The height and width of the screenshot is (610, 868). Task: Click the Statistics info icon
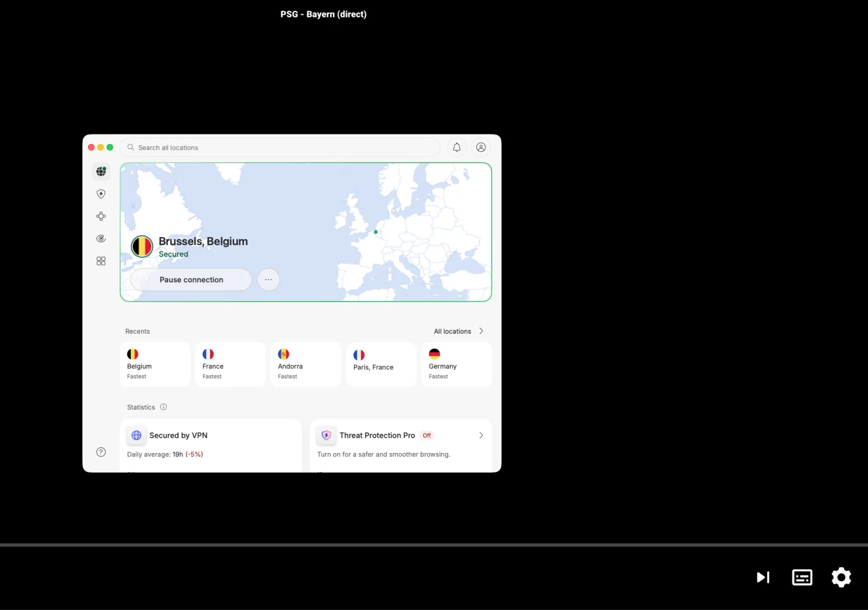pyautogui.click(x=164, y=407)
